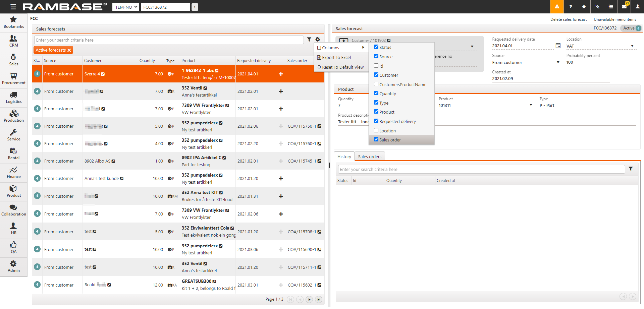This screenshot has width=644, height=309.
Task: Click the Sales forecasts search field
Action: pyautogui.click(x=169, y=40)
